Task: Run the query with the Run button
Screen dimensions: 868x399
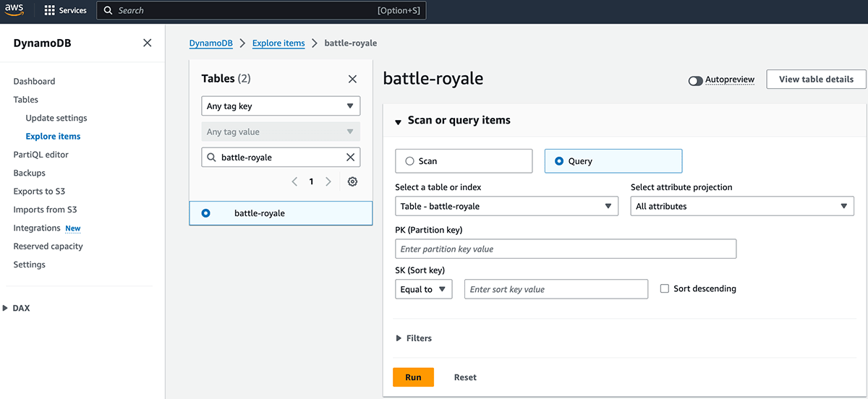Action: tap(413, 377)
